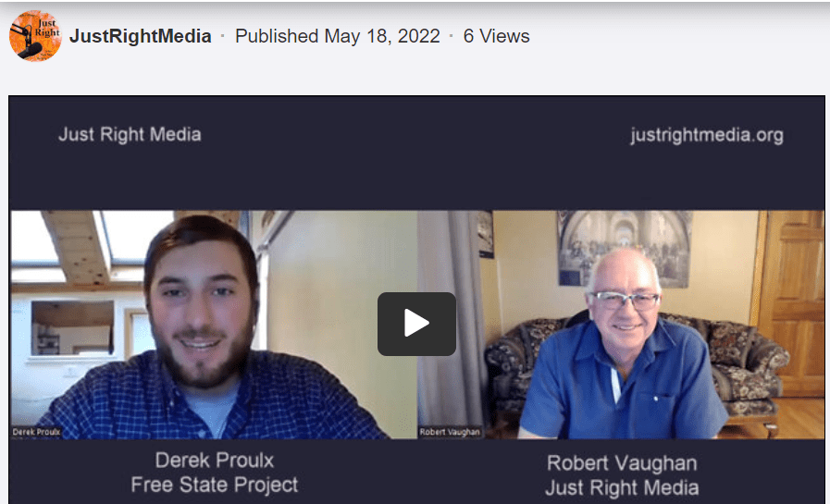Click the '6 Views' count text
Screen dimensions: 830x504
pos(497,36)
